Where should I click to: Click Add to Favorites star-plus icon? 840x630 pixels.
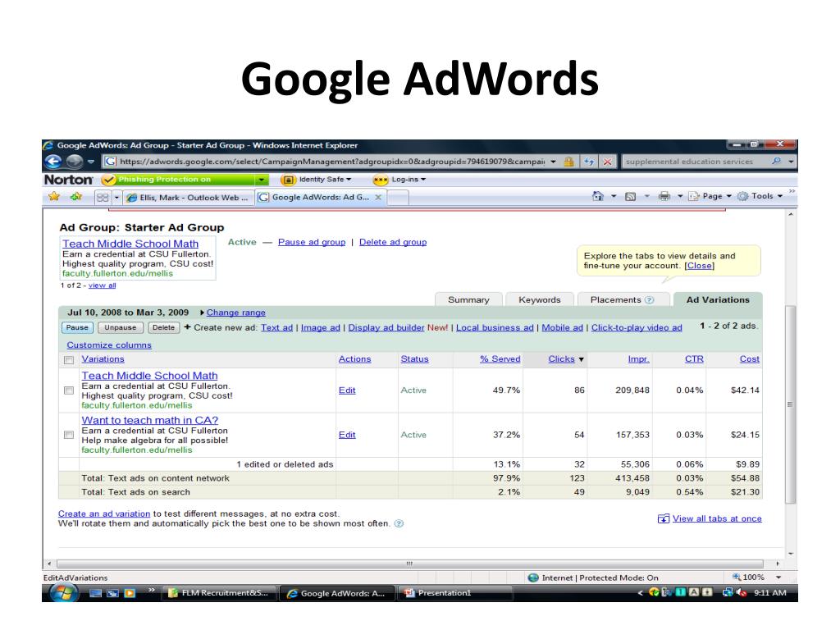(76, 197)
